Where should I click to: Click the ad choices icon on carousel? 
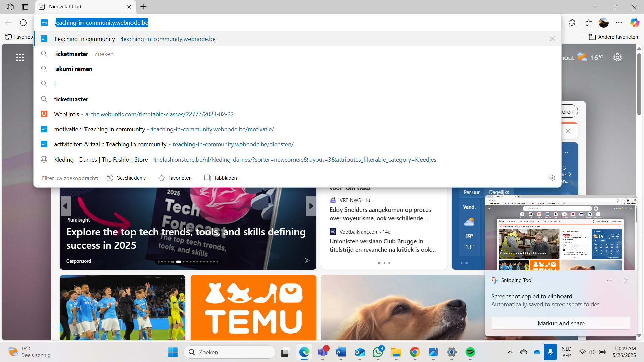[307, 261]
